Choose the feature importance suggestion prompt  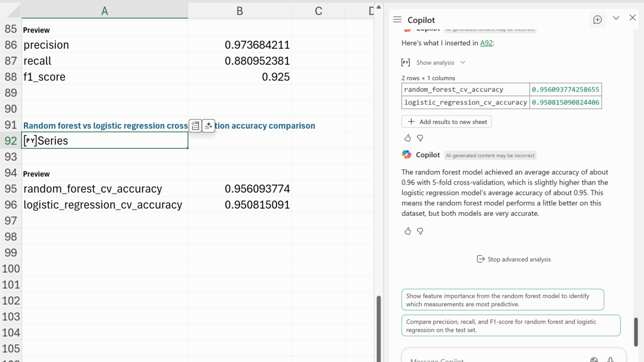tap(502, 300)
